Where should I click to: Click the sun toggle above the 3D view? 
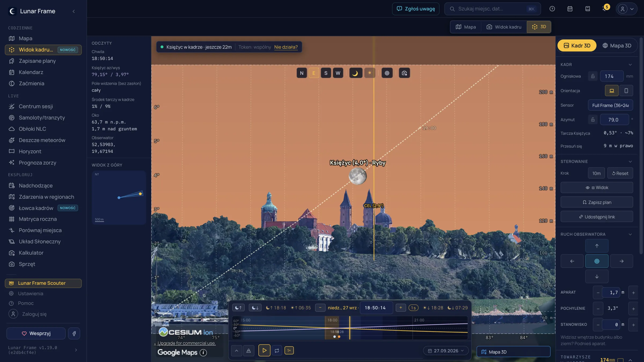(x=369, y=73)
